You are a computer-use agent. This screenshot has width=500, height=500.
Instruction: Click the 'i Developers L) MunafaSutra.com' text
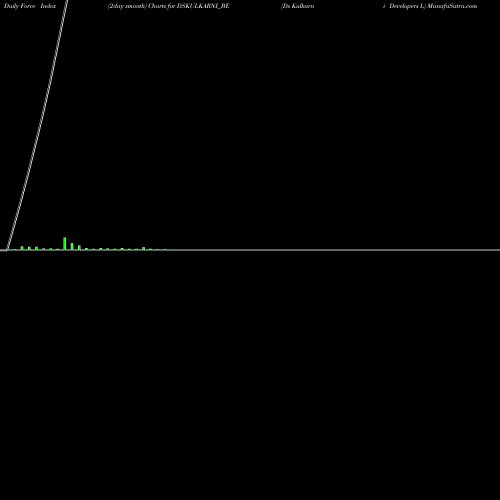coord(430,6)
